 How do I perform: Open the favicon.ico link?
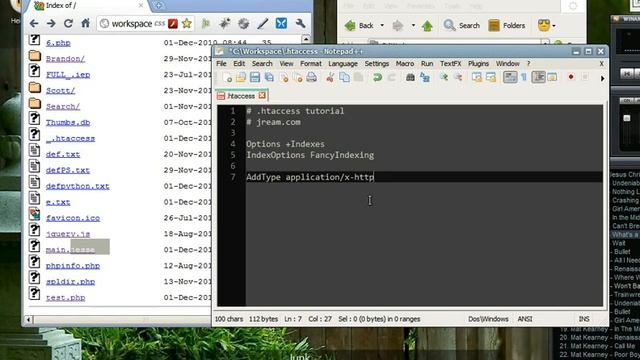(73, 218)
